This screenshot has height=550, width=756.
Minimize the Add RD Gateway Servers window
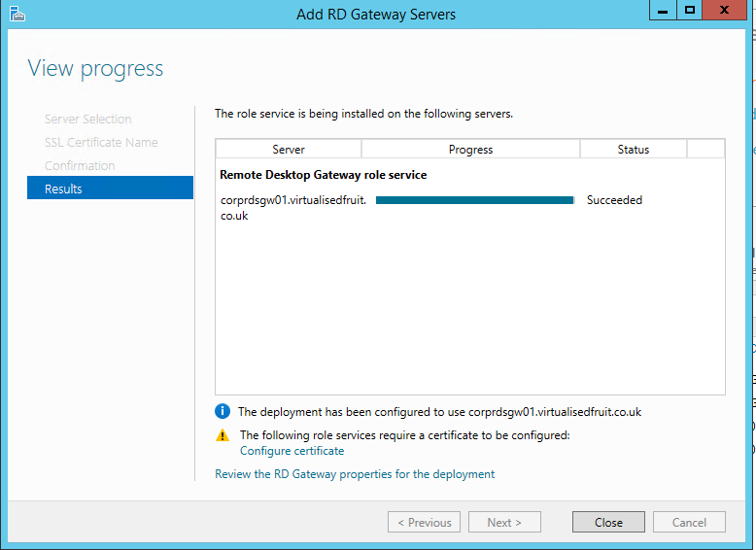(x=662, y=10)
